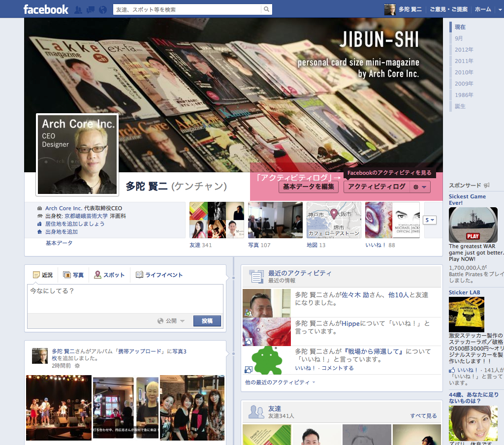Select the 近況 status tab

tap(43, 275)
